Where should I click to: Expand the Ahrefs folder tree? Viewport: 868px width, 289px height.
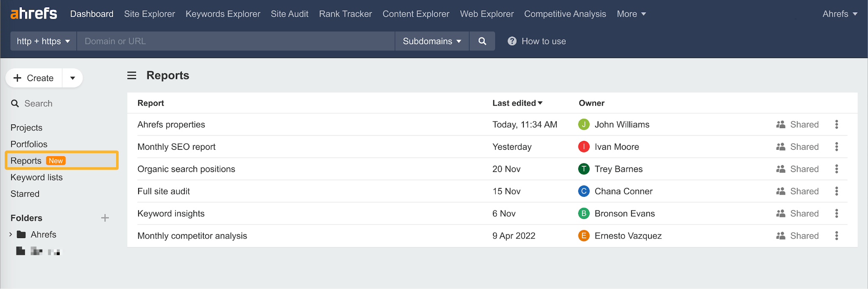[11, 235]
